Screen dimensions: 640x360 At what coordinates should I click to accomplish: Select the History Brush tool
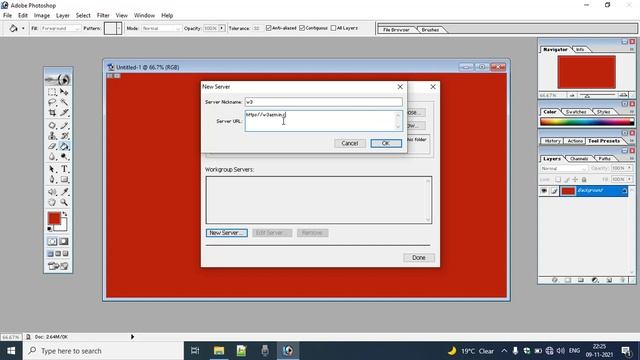pos(64,136)
